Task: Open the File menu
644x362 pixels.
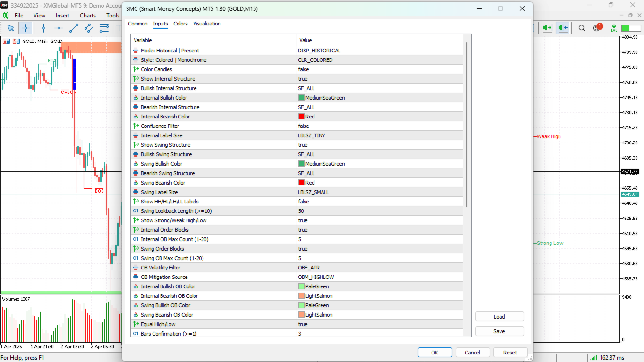Action: coord(19,16)
